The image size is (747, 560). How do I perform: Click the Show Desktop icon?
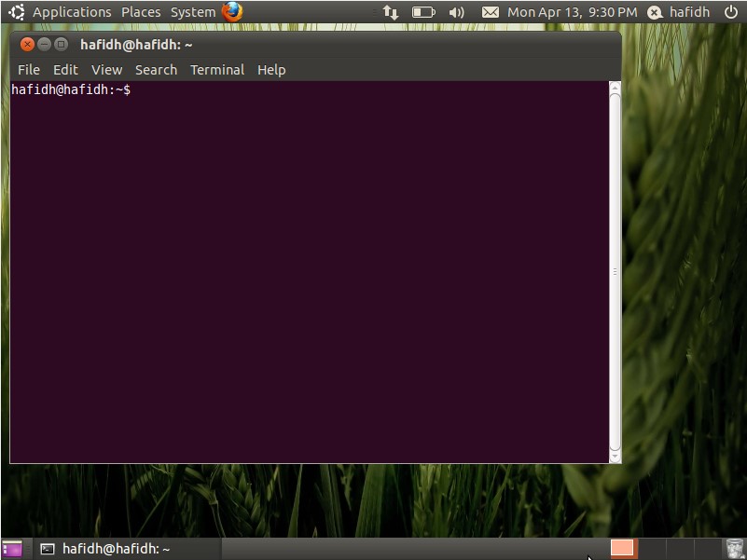pyautogui.click(x=12, y=549)
